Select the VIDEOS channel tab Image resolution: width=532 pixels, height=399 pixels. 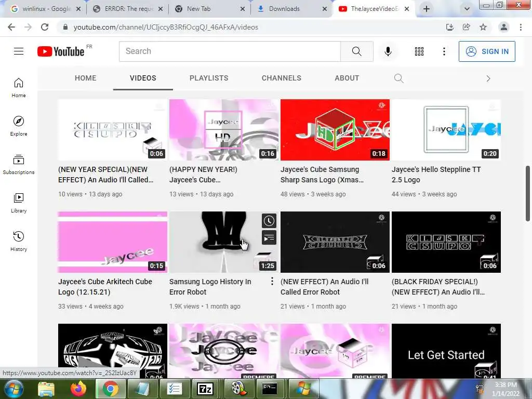coord(143,78)
